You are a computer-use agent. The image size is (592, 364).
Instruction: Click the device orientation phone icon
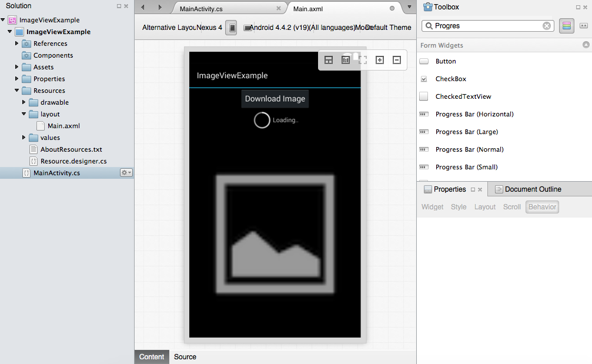(232, 28)
